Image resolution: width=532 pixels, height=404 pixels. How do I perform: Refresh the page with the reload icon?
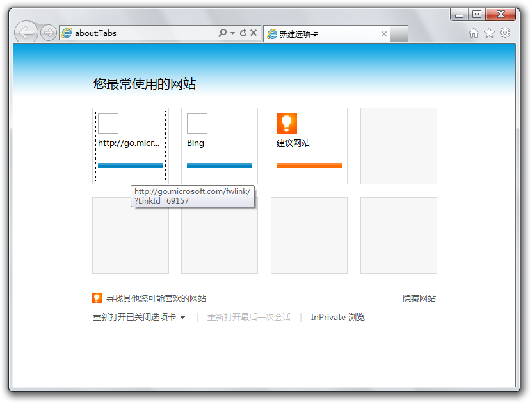243,33
